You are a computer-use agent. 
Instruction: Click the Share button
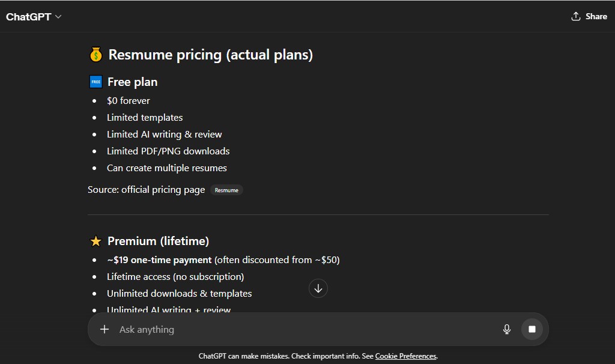coord(589,16)
